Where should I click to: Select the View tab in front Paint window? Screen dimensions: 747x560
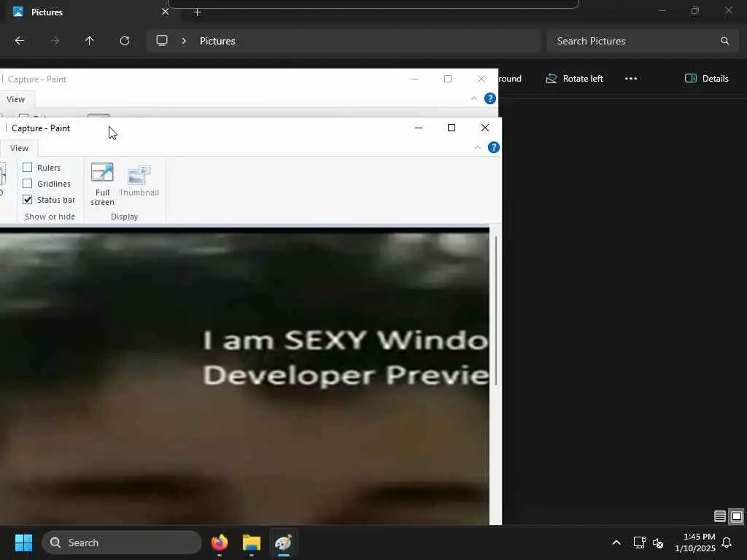click(x=19, y=148)
